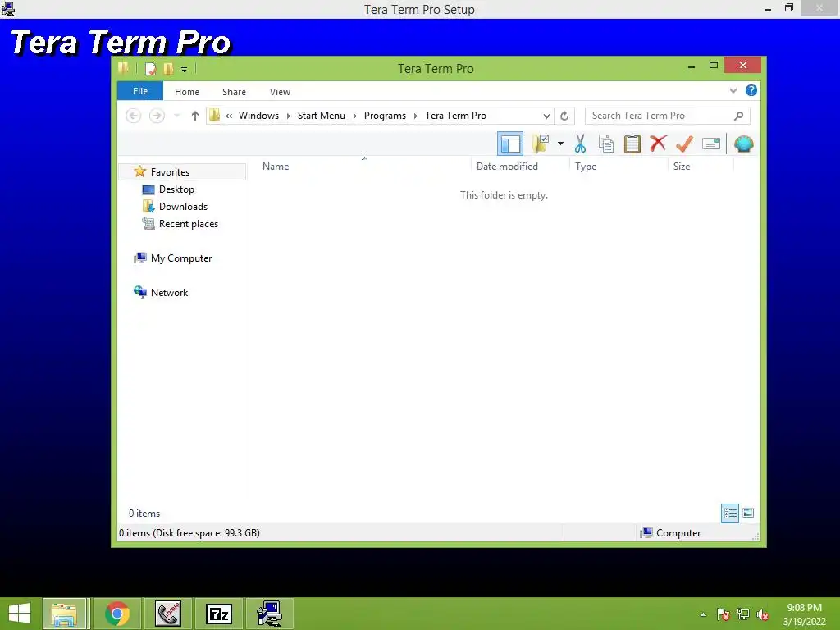Launch Google Chrome from the taskbar
Image resolution: width=840 pixels, height=630 pixels.
[x=116, y=614]
